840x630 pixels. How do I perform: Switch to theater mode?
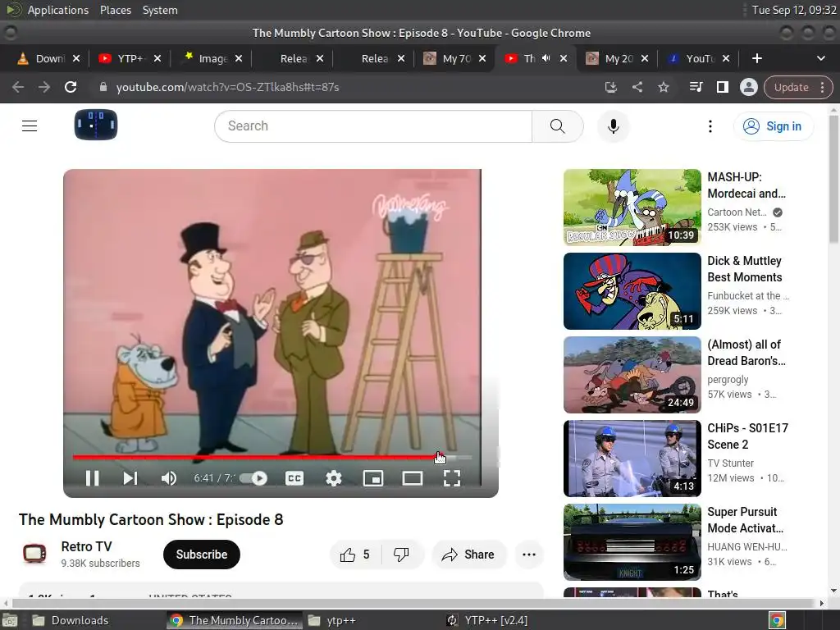[x=413, y=478]
